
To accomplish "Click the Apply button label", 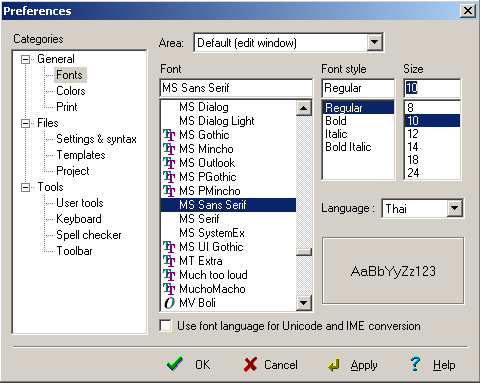I will point(364,365).
